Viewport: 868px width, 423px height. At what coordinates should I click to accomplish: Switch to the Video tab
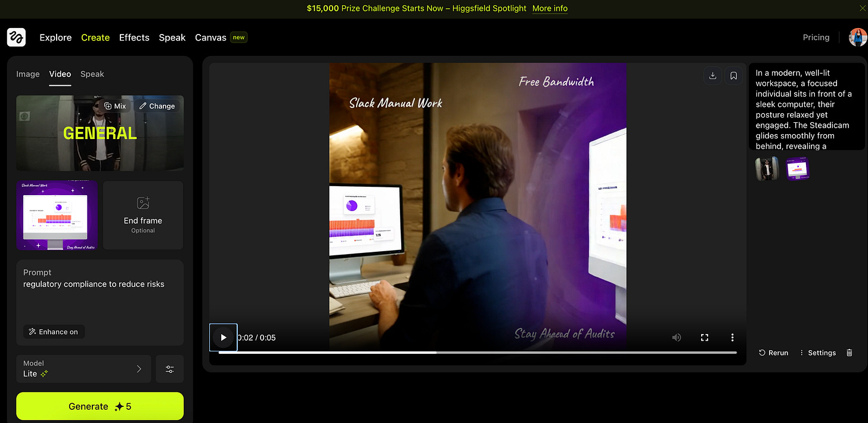tap(60, 74)
